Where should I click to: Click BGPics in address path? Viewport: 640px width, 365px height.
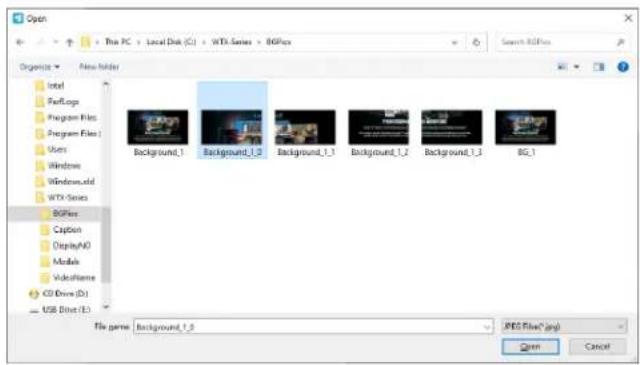[x=278, y=42]
